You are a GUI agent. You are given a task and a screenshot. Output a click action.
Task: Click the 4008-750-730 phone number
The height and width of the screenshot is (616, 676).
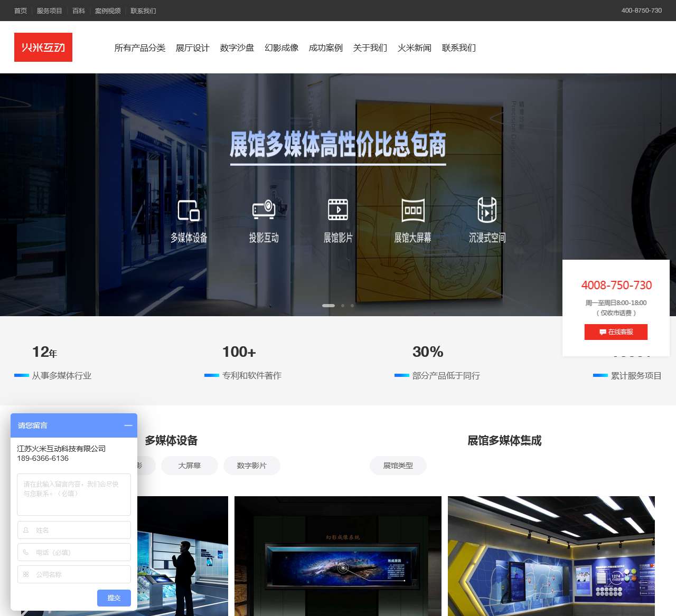click(616, 286)
